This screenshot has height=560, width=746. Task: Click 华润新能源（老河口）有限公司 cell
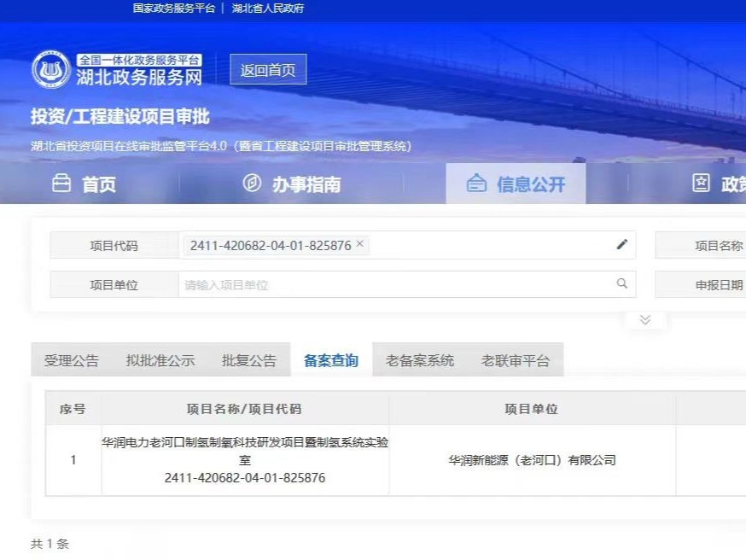tap(532, 460)
